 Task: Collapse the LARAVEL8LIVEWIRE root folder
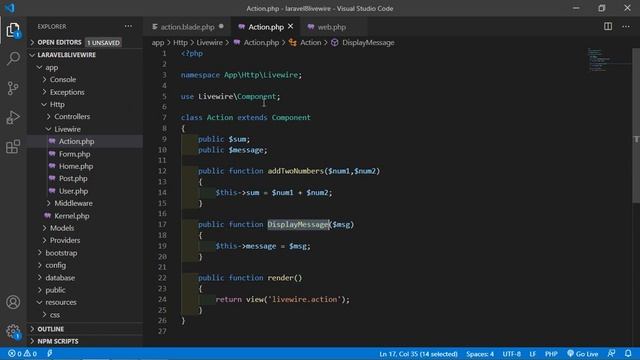click(66, 55)
